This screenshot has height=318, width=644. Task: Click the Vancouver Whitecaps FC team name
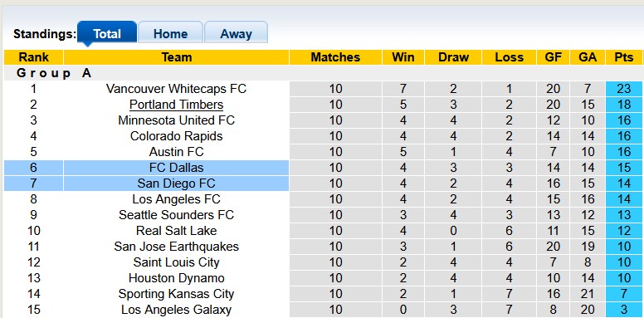click(176, 89)
